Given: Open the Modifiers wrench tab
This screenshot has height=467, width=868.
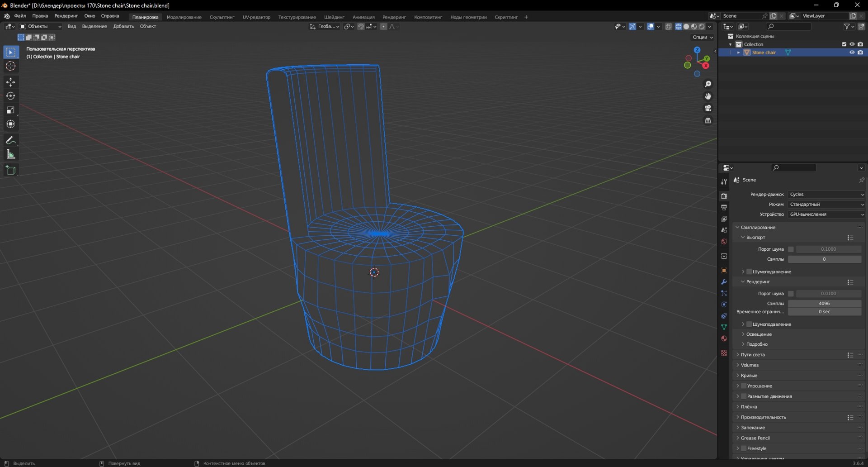Looking at the screenshot, I should pos(724,282).
